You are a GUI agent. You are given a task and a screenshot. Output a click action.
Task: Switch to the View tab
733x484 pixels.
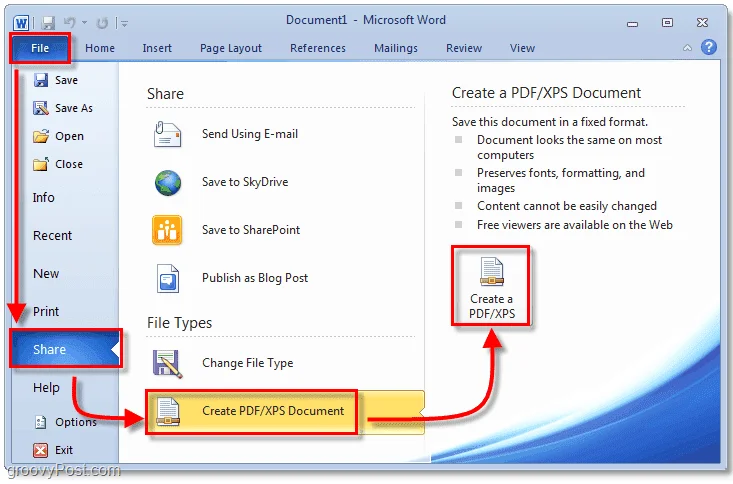(x=522, y=48)
